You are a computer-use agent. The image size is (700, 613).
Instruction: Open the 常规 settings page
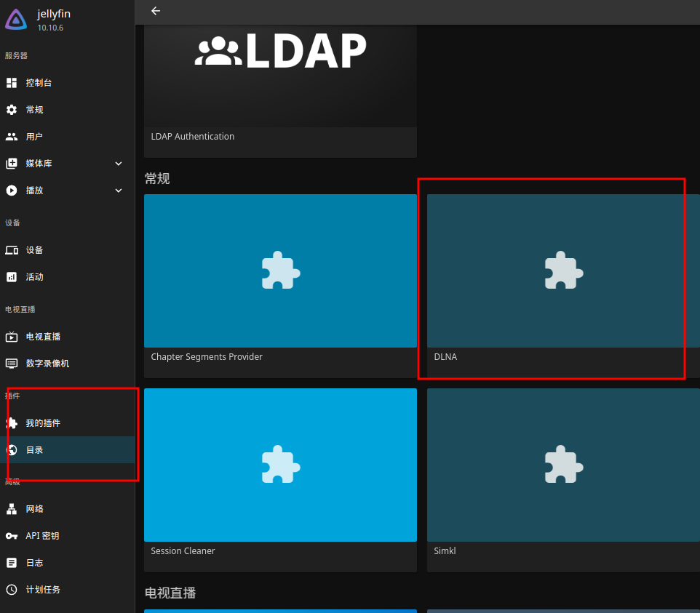tap(68, 110)
